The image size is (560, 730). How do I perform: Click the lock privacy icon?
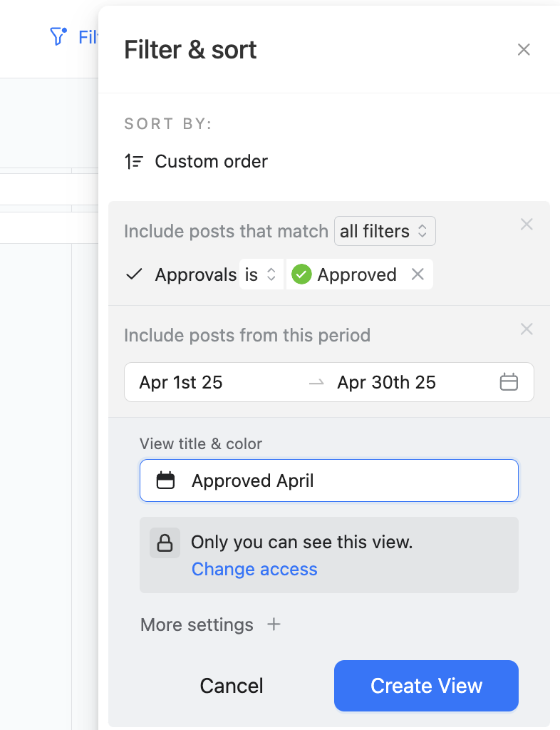[165, 543]
